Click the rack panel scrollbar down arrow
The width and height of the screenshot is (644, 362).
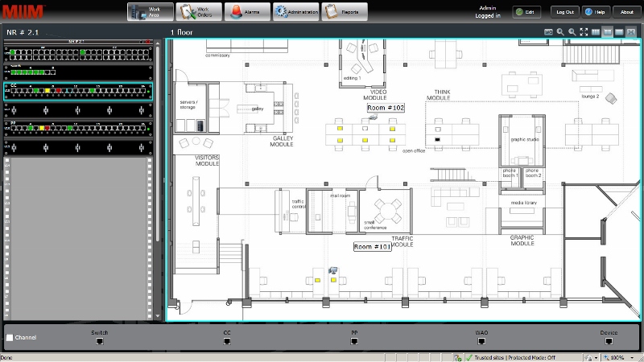coord(158,316)
